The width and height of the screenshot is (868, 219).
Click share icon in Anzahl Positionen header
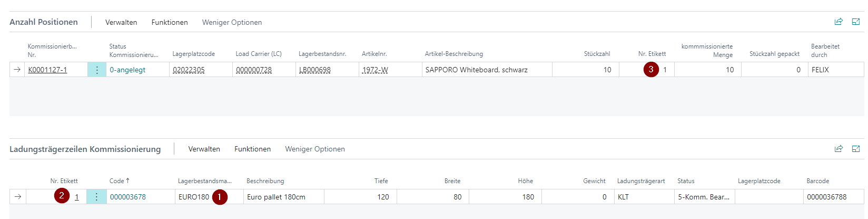(839, 22)
